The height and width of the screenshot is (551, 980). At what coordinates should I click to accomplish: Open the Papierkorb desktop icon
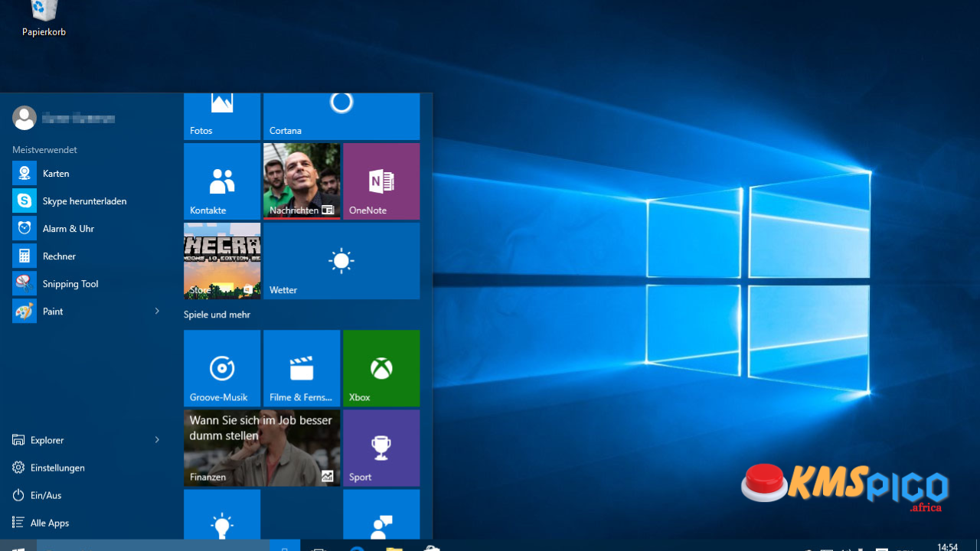coord(44,18)
